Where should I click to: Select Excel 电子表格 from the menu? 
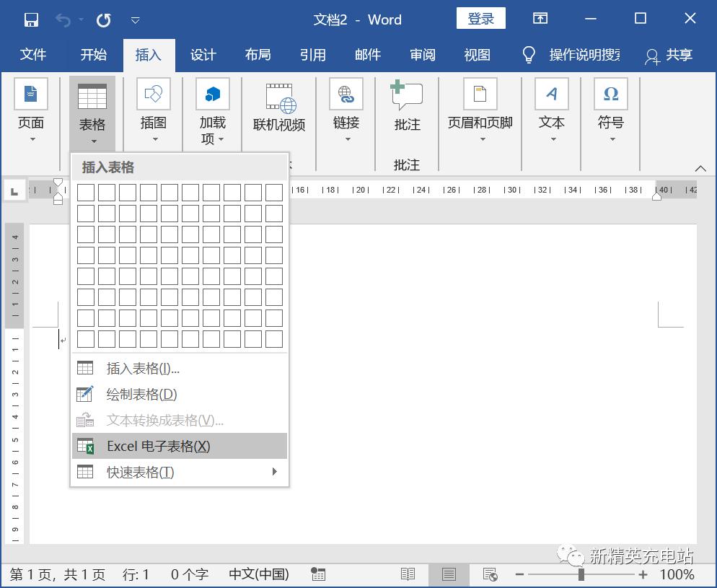(x=160, y=446)
